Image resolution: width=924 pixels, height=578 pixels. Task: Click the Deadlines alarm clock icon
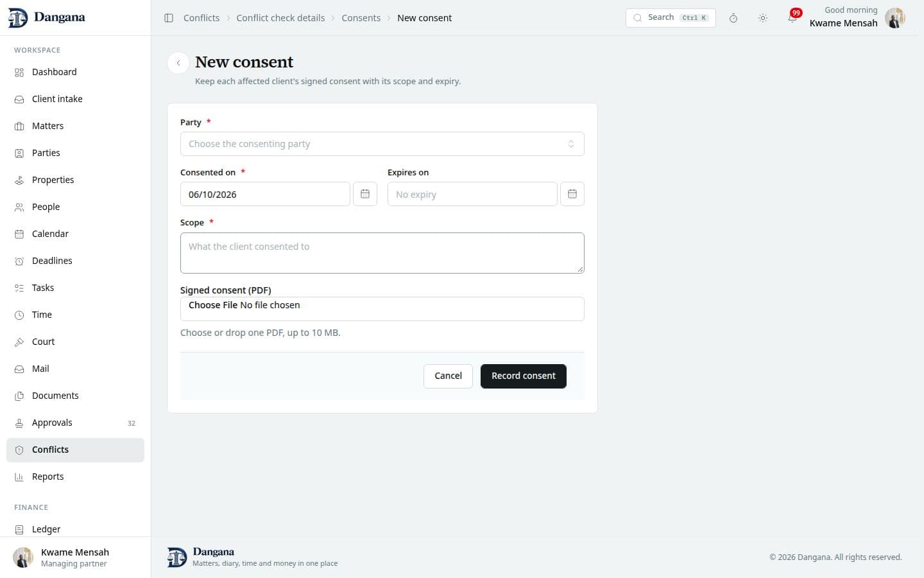(19, 261)
